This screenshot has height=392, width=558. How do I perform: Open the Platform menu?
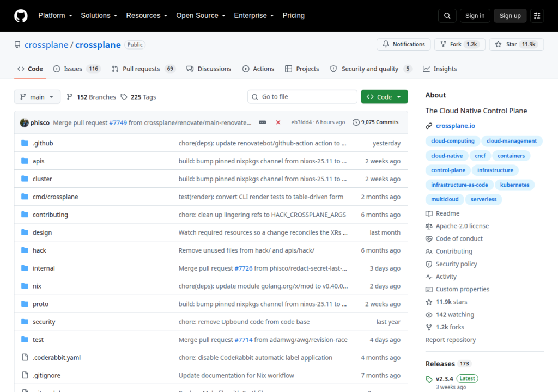coord(55,16)
